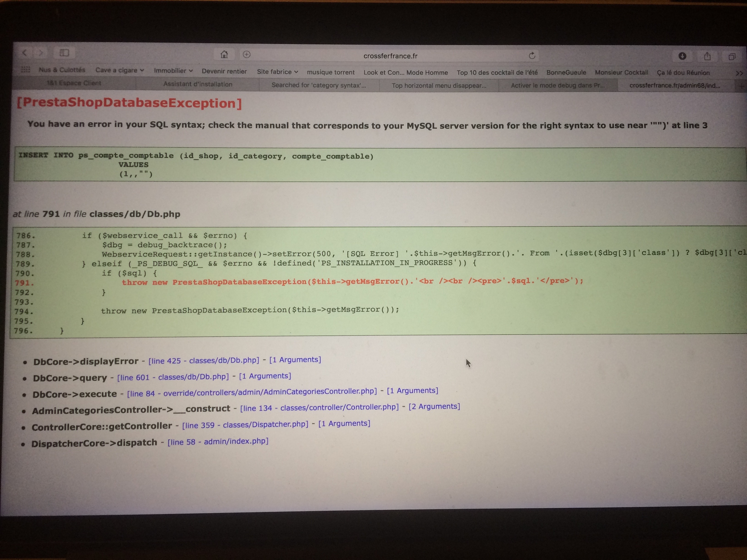Image resolution: width=747 pixels, height=560 pixels.
Task: Go back using Safari's back arrow
Action: pyautogui.click(x=25, y=52)
